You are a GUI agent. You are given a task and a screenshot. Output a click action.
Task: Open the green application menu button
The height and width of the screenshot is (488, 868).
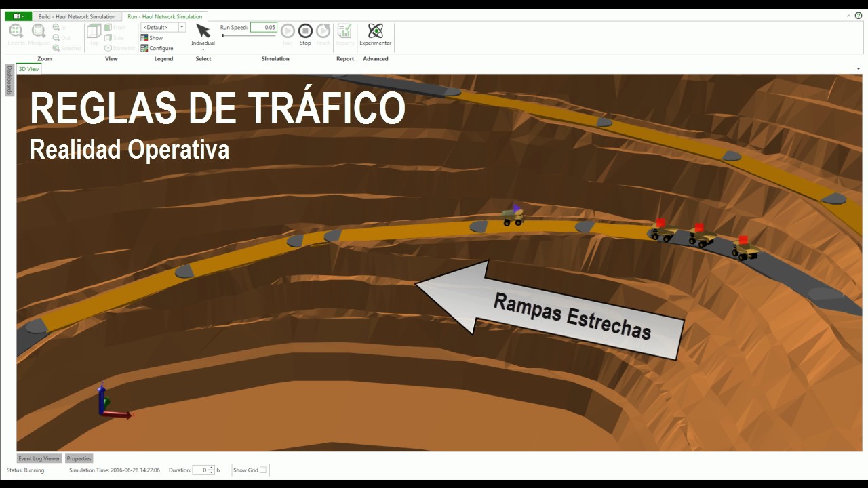[x=19, y=16]
